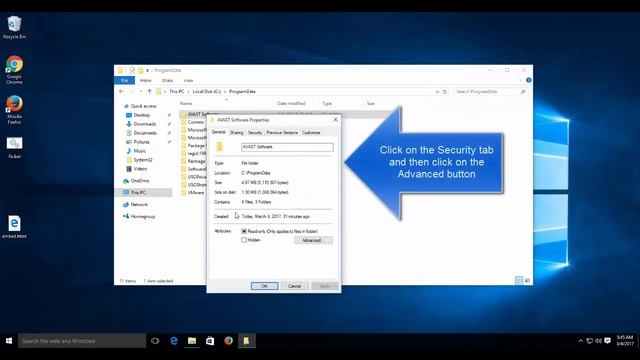Open the Security tab
This screenshot has width=640, height=360.
[x=255, y=133]
